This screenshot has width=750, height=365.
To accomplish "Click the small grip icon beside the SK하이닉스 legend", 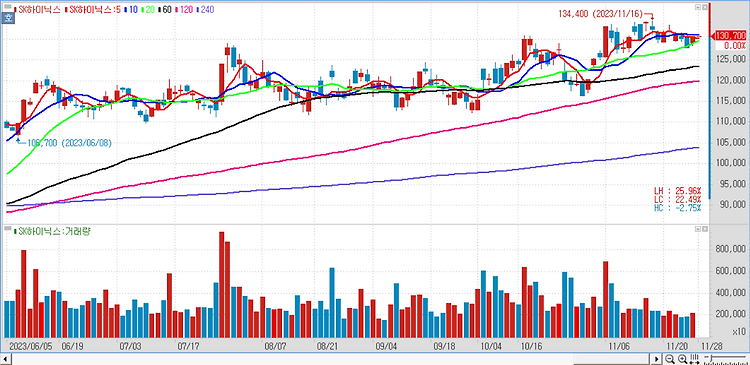I will click(x=8, y=6).
